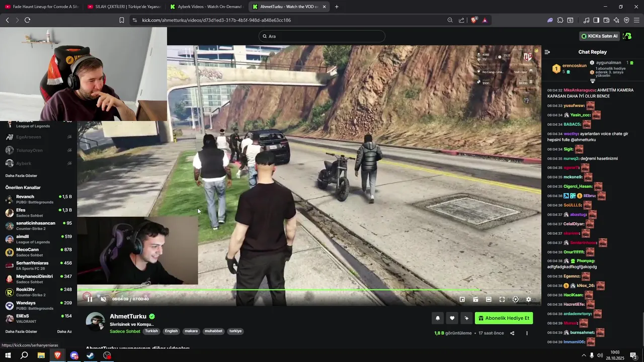This screenshot has width=644, height=362.
Task: Open offline channel TolunayOren
Action: coord(38,150)
